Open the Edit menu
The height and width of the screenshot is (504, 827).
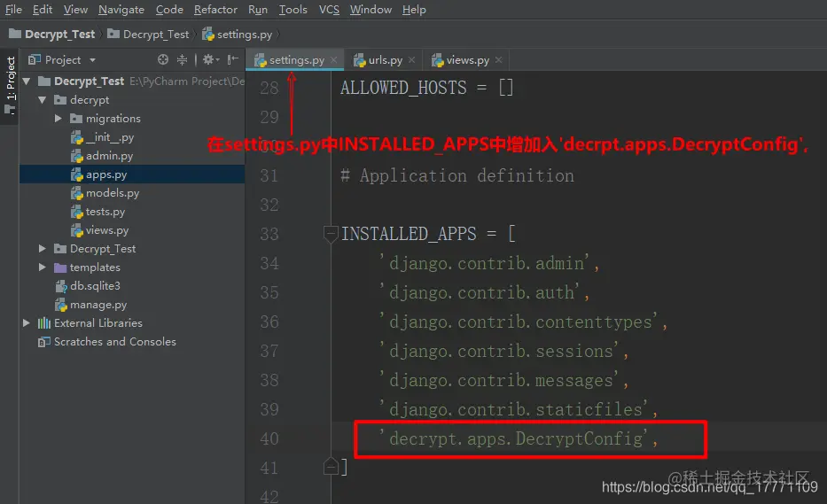[x=43, y=10]
